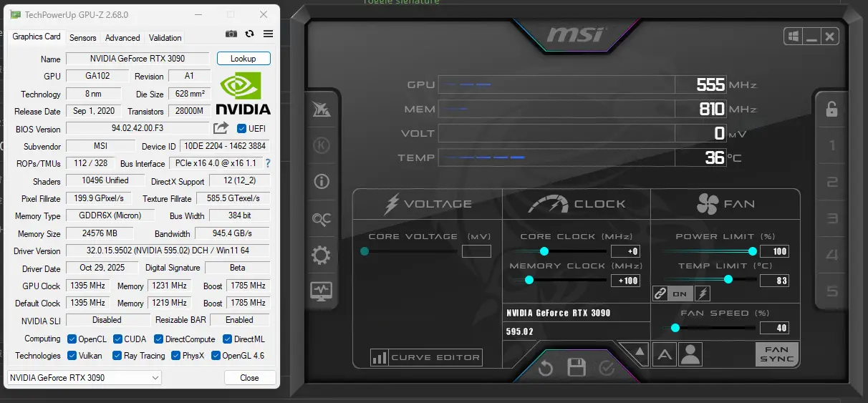Image resolution: width=868 pixels, height=403 pixels.
Task: Switch to the Sensors tab
Action: pyautogui.click(x=83, y=38)
